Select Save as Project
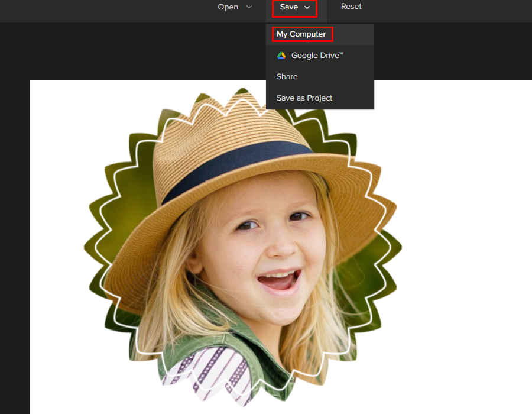532x414 pixels. [304, 98]
